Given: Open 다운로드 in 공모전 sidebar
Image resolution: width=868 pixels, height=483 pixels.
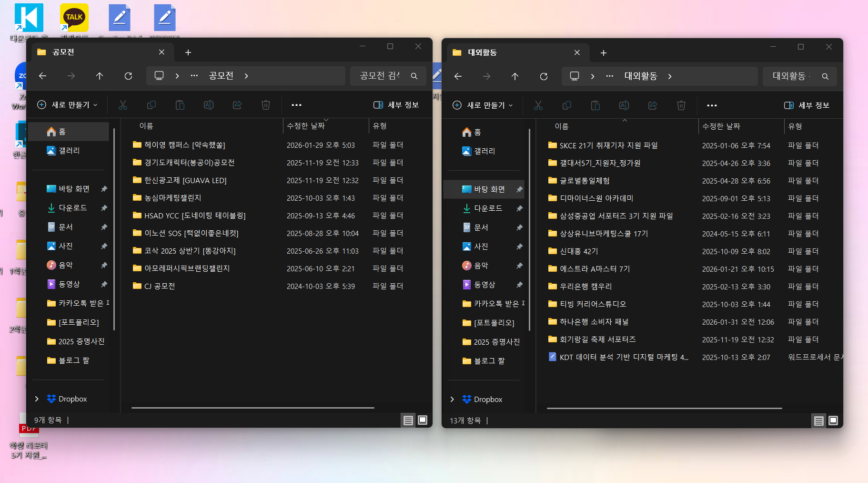Looking at the screenshot, I should (72, 208).
